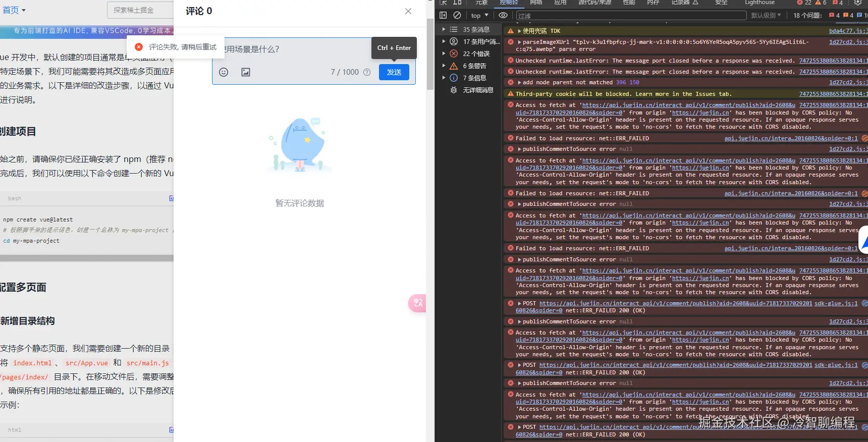Switch to the Lighthouse tab
Viewport: 868px width, 442px height.
pyautogui.click(x=759, y=3)
